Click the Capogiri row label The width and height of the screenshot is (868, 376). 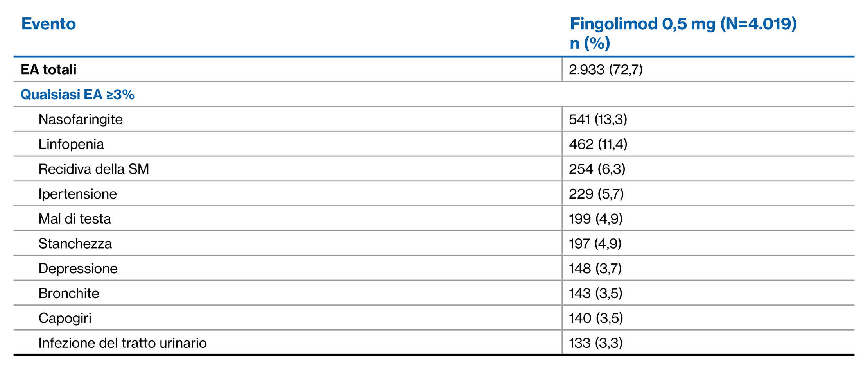coord(65,318)
